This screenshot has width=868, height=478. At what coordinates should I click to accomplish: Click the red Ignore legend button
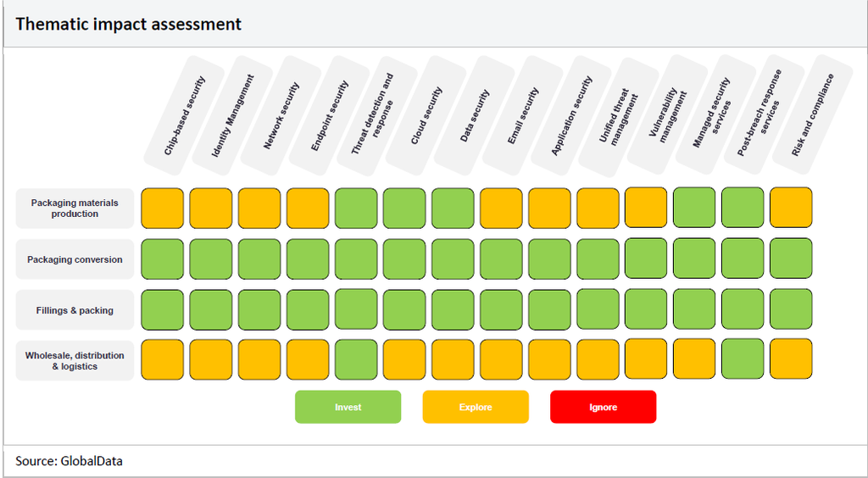point(603,407)
